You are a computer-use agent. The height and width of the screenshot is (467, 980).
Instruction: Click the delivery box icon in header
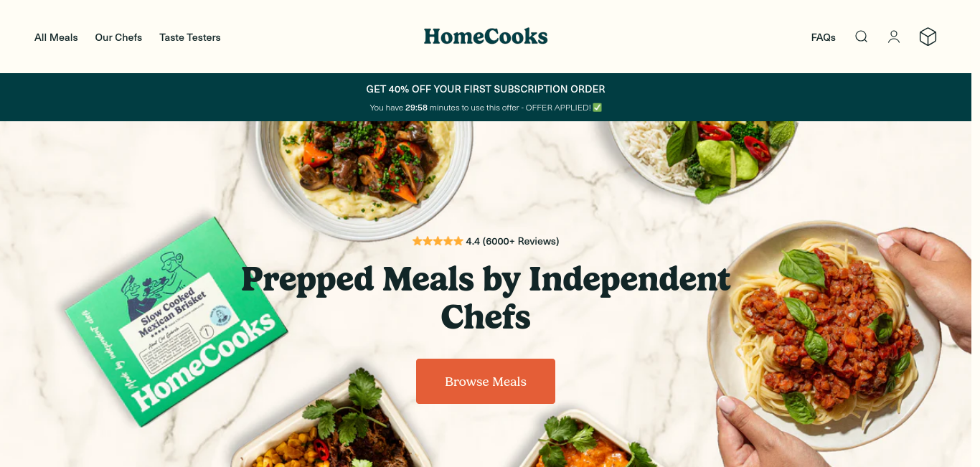coord(928,37)
